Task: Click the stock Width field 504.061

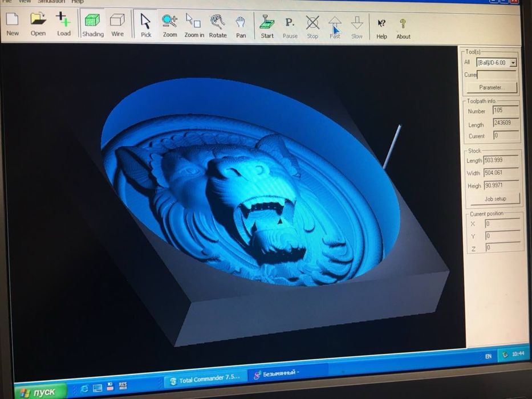Action: click(501, 173)
